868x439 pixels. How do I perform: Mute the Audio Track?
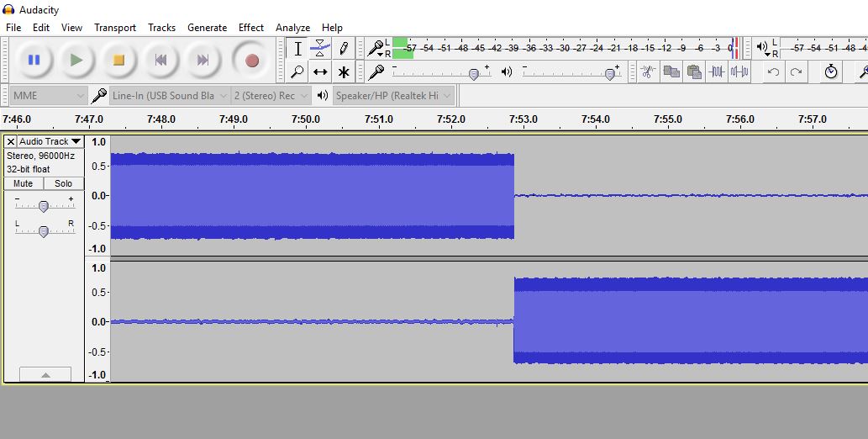pos(24,183)
